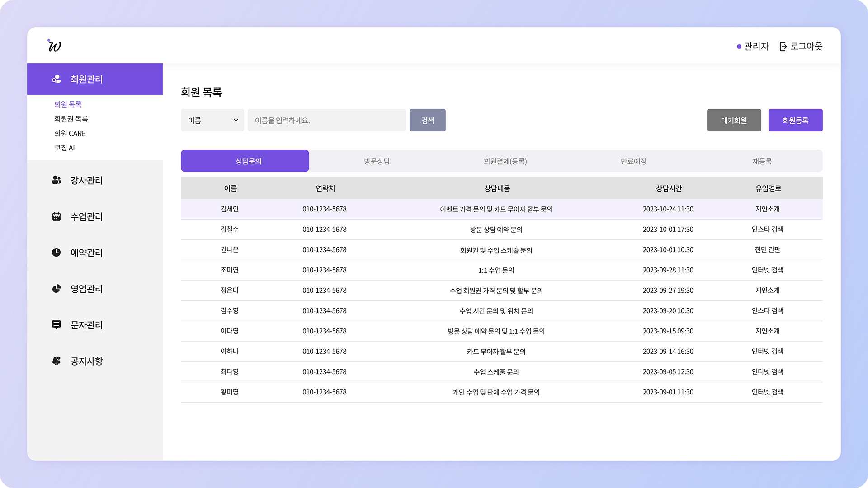
Task: Click the 영업관리 pie chart icon
Action: coord(56,289)
